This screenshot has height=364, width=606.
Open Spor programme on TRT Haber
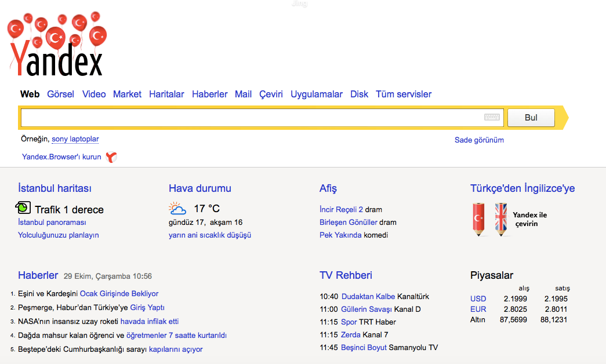pyautogui.click(x=349, y=322)
